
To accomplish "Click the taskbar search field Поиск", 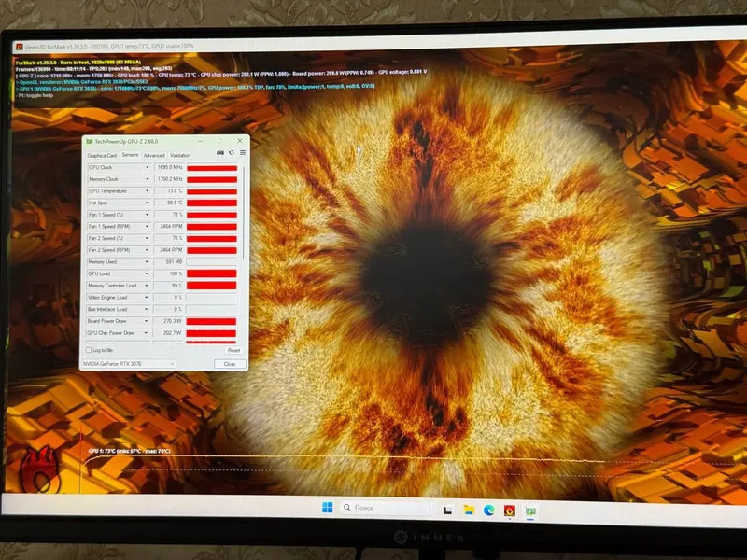I will tap(387, 508).
